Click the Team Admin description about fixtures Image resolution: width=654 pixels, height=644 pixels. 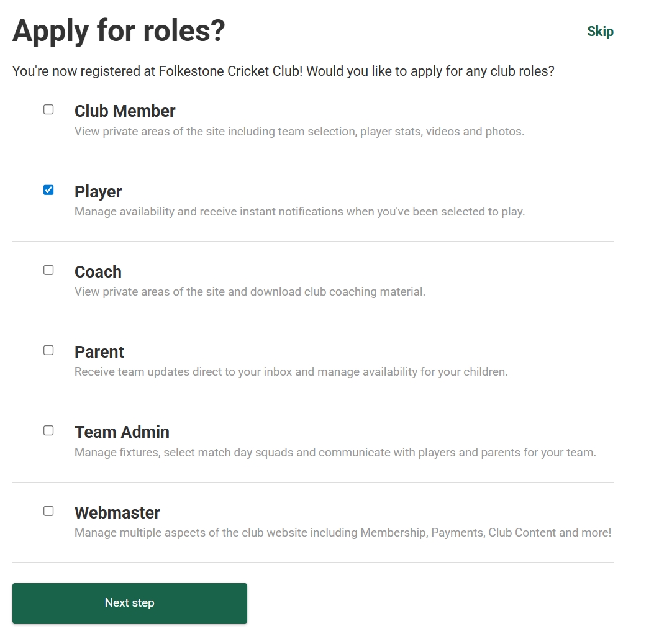tap(335, 453)
